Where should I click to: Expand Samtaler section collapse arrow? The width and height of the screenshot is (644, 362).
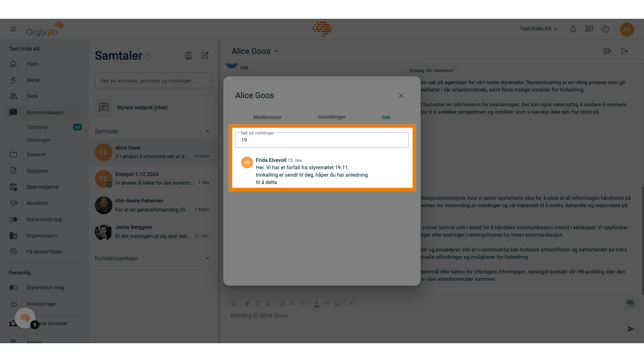207,131
